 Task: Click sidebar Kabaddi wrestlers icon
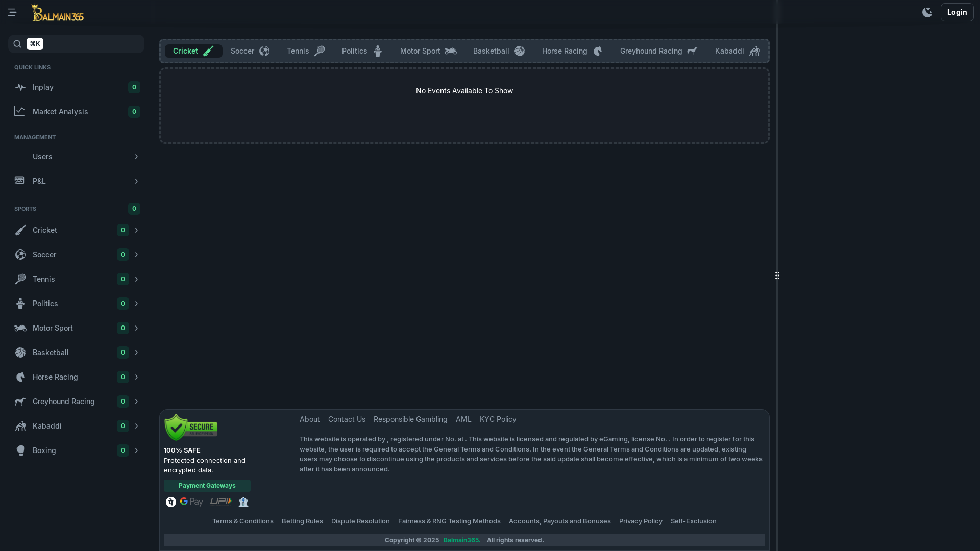pos(20,426)
